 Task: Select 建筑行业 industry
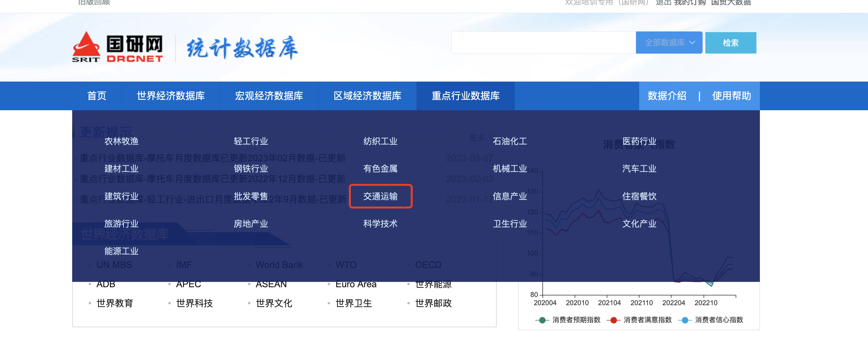pos(121,196)
